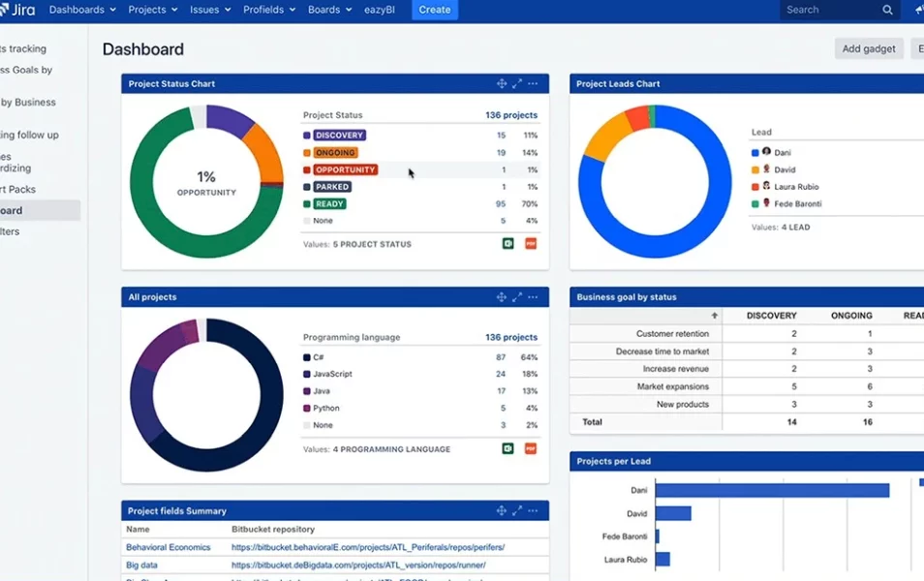Expand the Project fields Summary gadget
The width and height of the screenshot is (924, 581).
(516, 510)
